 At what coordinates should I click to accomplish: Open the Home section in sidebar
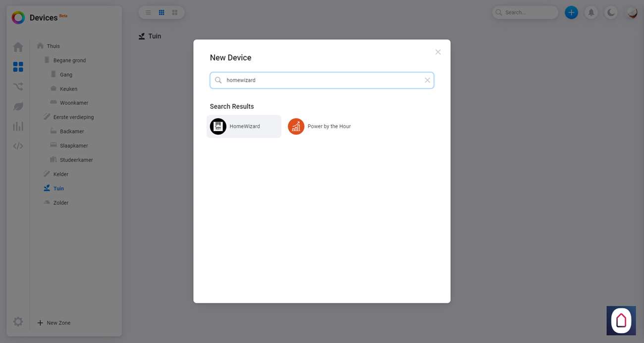click(x=18, y=47)
